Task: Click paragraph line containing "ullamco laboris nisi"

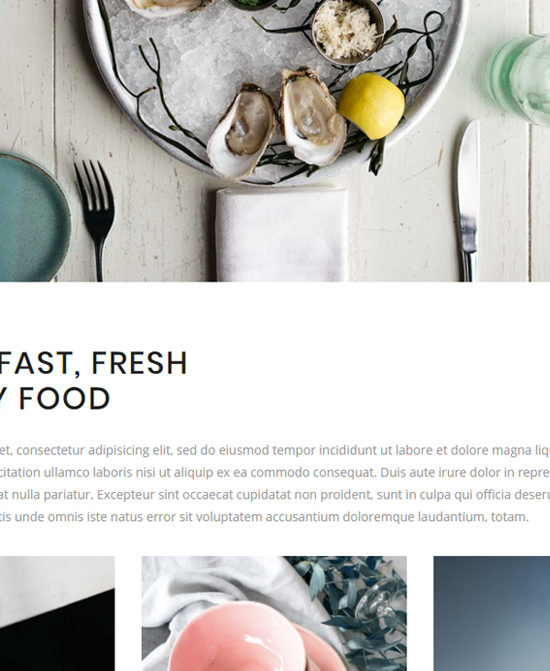Action: click(275, 472)
